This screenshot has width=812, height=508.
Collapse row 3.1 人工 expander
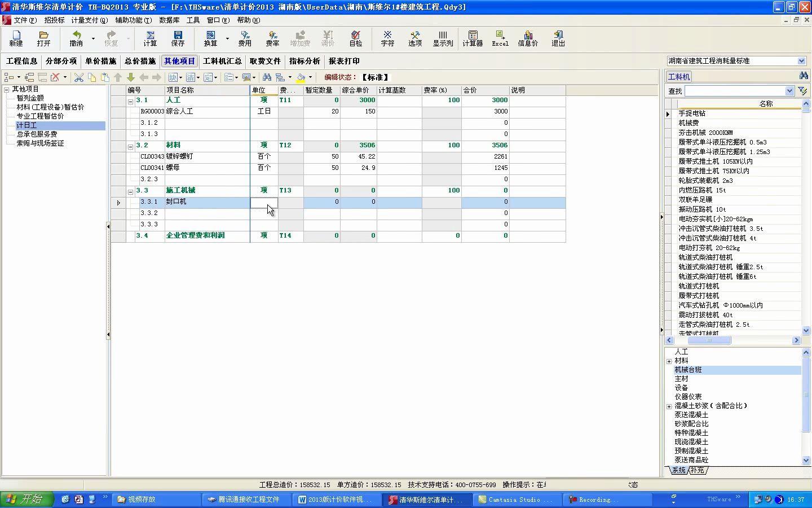click(x=130, y=102)
